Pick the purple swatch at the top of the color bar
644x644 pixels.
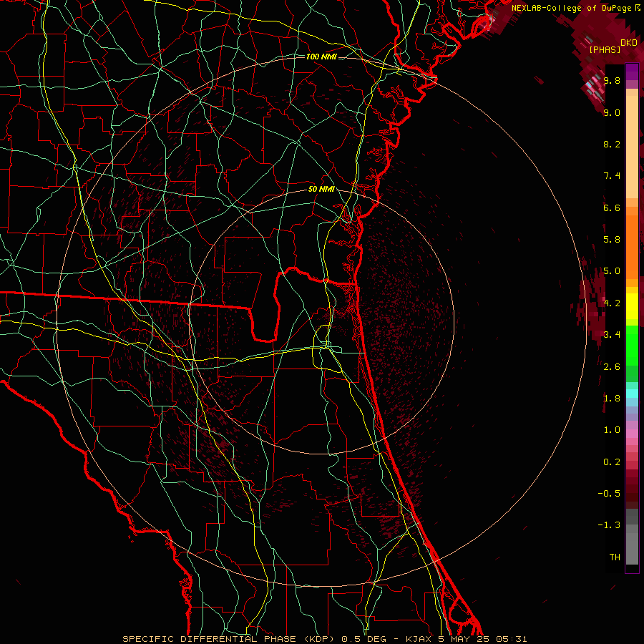(x=632, y=72)
